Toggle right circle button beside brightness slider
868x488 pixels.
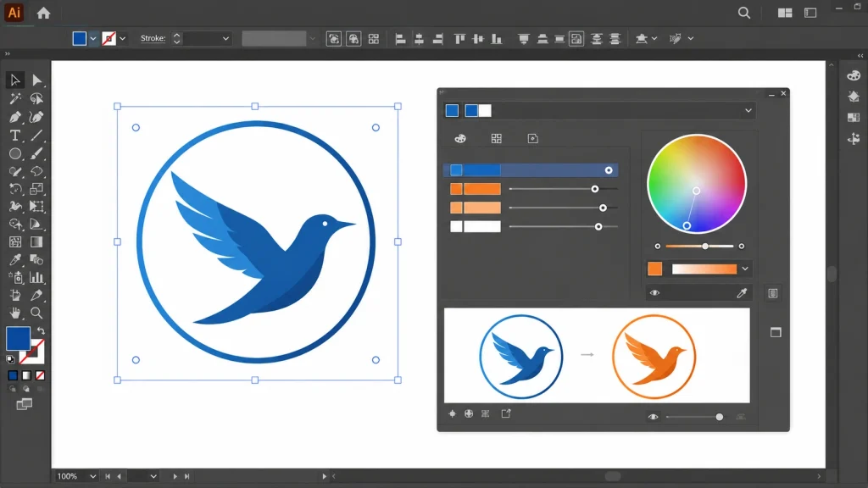(741, 247)
